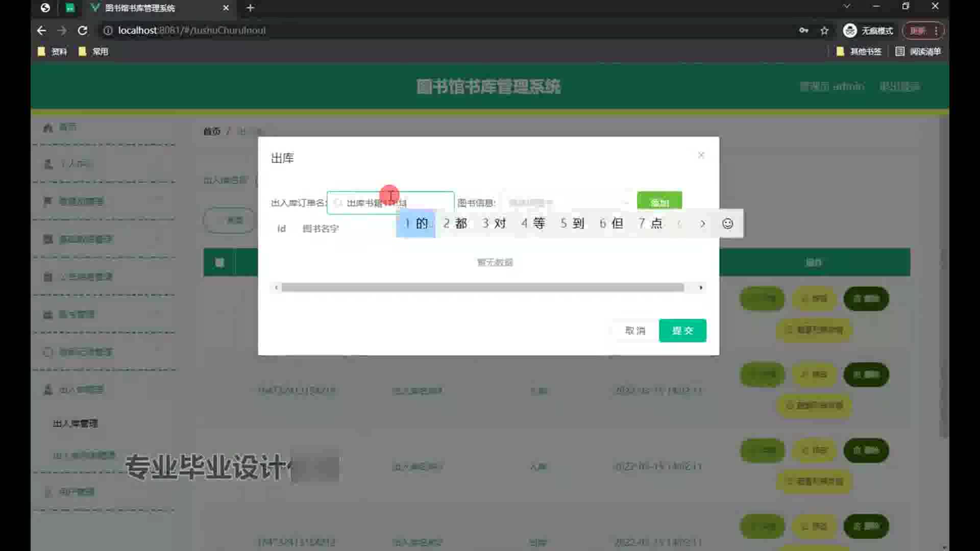Open the IME emoji smiley panel
This screenshot has height=551, width=980.
(x=727, y=223)
